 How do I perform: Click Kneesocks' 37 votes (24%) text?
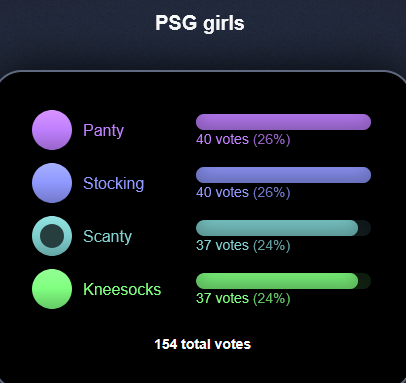pos(243,298)
